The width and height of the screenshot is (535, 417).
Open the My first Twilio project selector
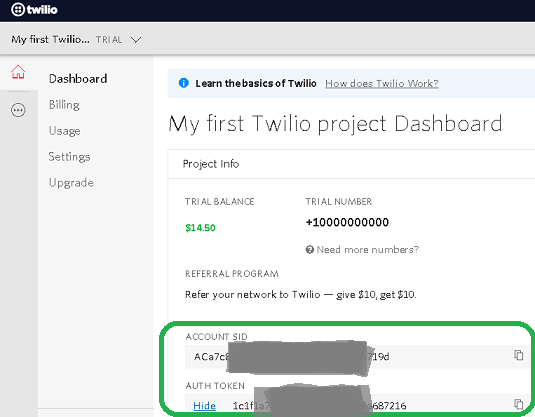coord(76,40)
